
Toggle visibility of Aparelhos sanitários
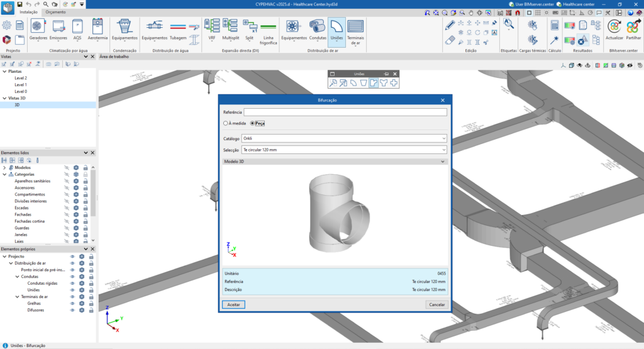(67, 181)
